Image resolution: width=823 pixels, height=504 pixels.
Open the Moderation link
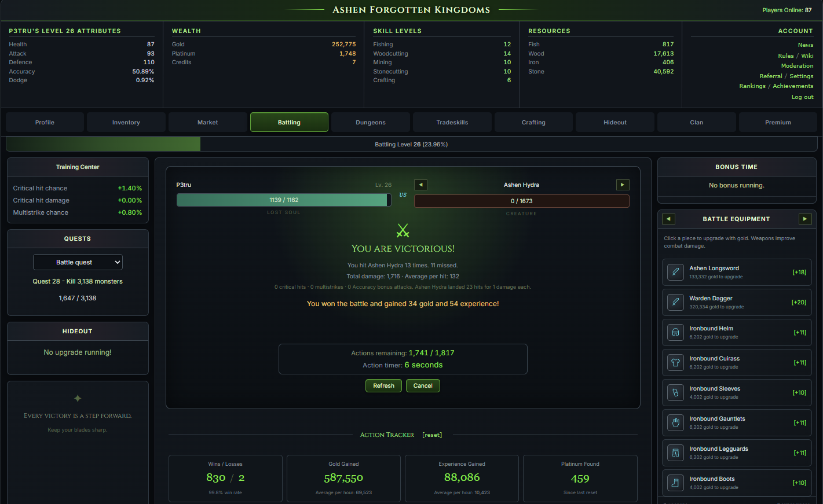797,65
